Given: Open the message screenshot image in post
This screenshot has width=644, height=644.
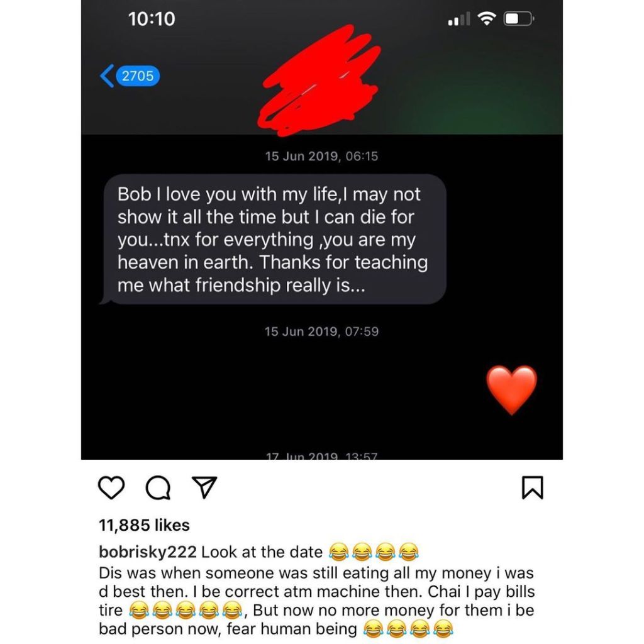Looking at the screenshot, I should (x=322, y=230).
